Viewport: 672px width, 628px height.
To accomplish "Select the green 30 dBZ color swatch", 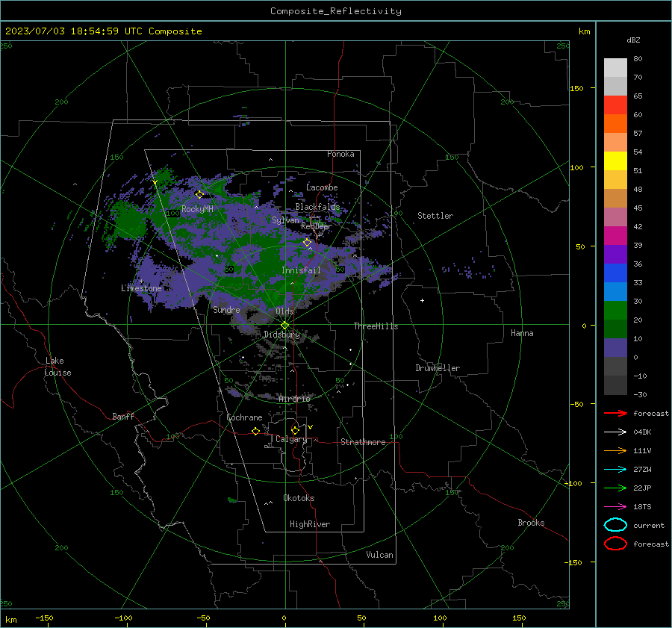I will (615, 311).
